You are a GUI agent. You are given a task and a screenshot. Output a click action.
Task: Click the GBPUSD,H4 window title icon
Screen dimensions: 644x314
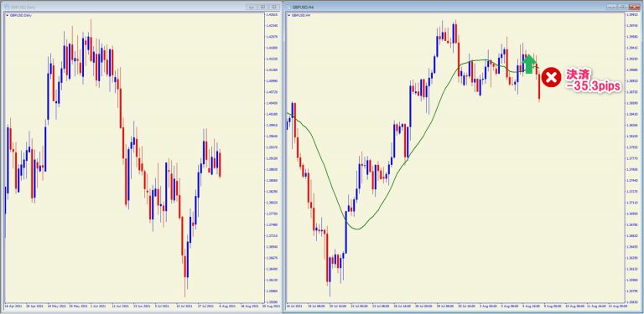pyautogui.click(x=288, y=7)
